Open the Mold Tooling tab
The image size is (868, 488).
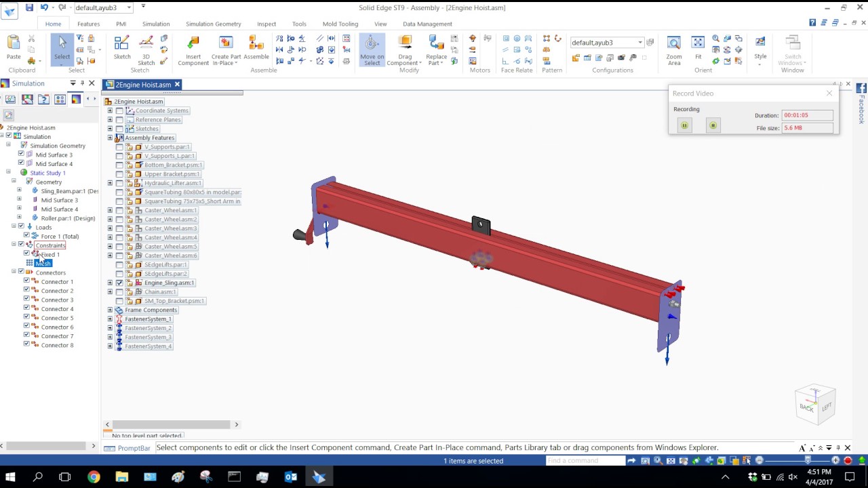pyautogui.click(x=340, y=24)
